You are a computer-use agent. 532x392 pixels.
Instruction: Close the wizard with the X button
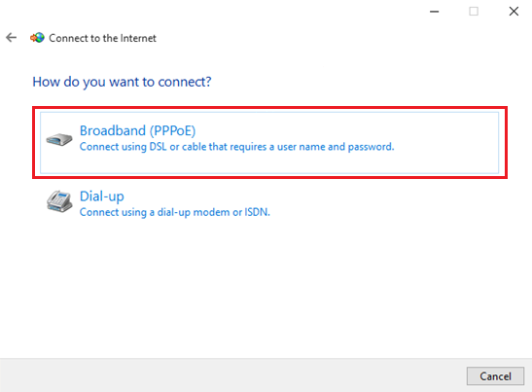click(x=514, y=12)
